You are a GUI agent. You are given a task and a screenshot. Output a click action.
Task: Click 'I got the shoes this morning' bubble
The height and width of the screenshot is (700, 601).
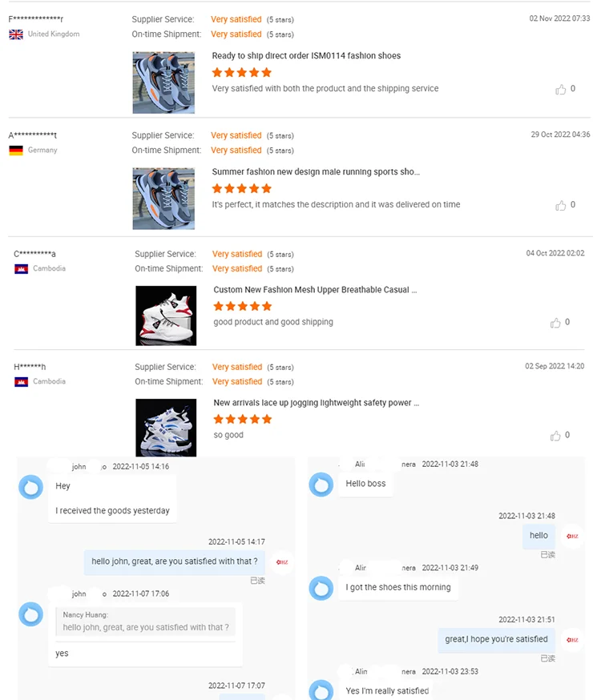pos(398,588)
